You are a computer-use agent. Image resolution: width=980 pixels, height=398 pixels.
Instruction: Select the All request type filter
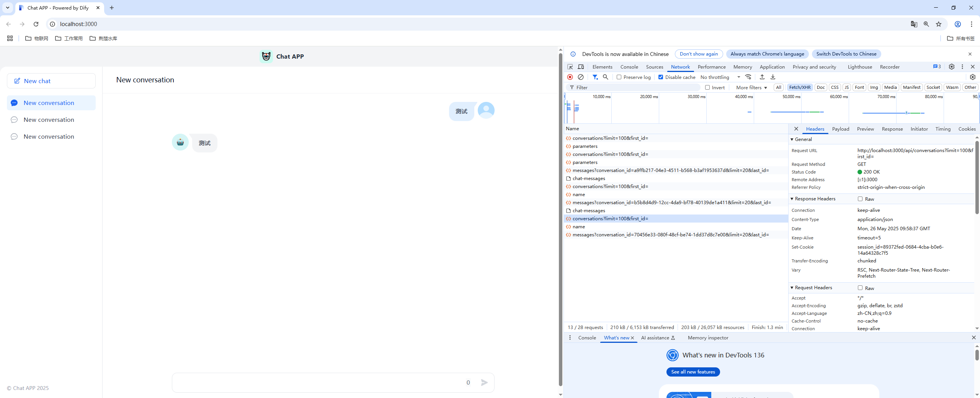pos(779,87)
